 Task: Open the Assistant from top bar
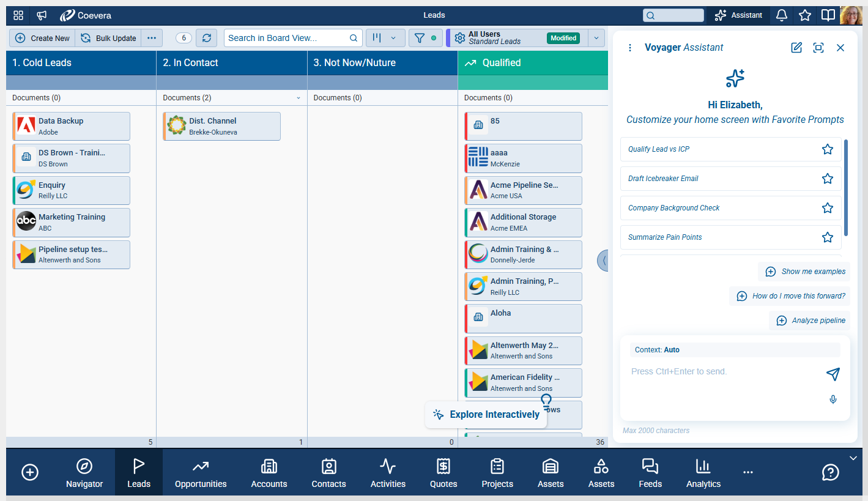(738, 15)
